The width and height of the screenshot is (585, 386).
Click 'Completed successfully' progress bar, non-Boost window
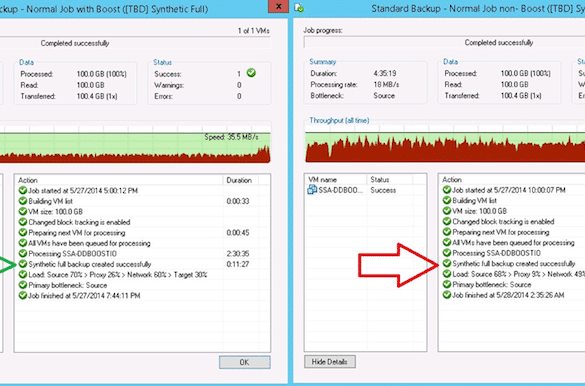click(444, 43)
